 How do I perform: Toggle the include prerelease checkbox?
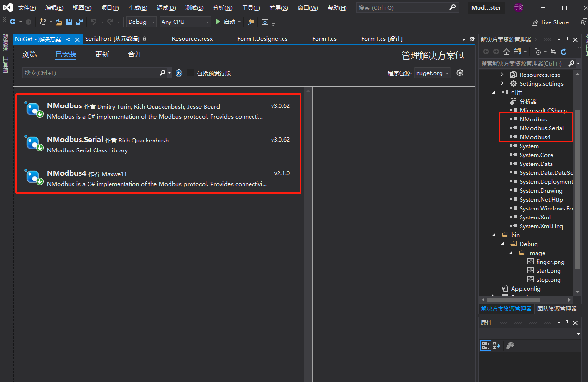point(191,73)
